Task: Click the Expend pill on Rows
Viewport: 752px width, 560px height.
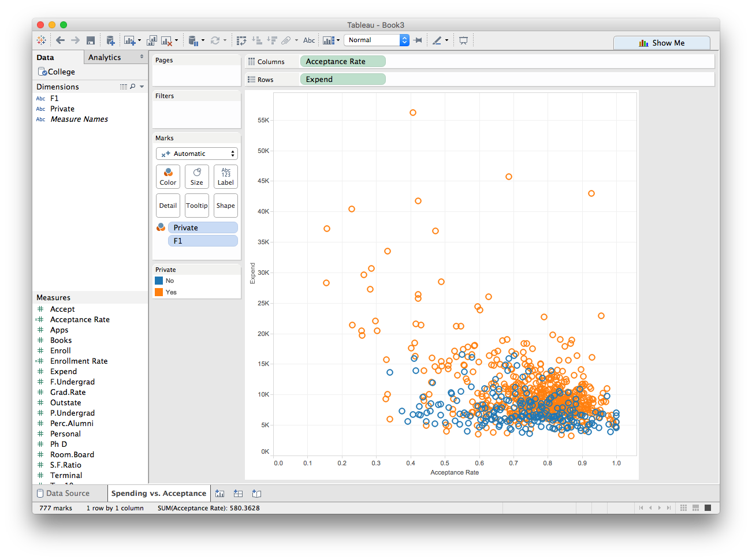Action: [x=343, y=79]
